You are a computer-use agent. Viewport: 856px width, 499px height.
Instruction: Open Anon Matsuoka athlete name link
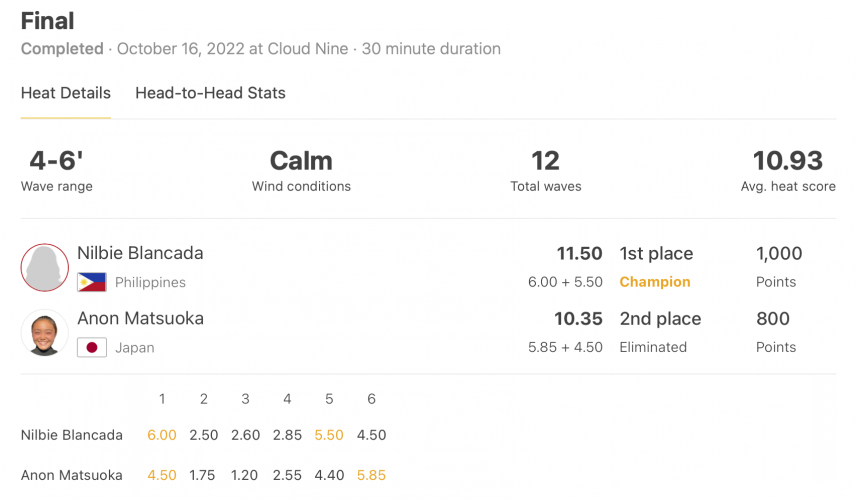140,318
